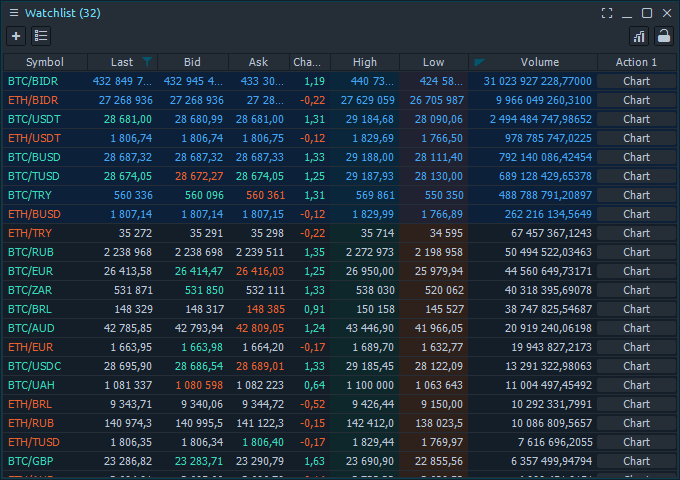The image size is (680, 480).
Task: Sort by Change column header
Action: point(310,62)
